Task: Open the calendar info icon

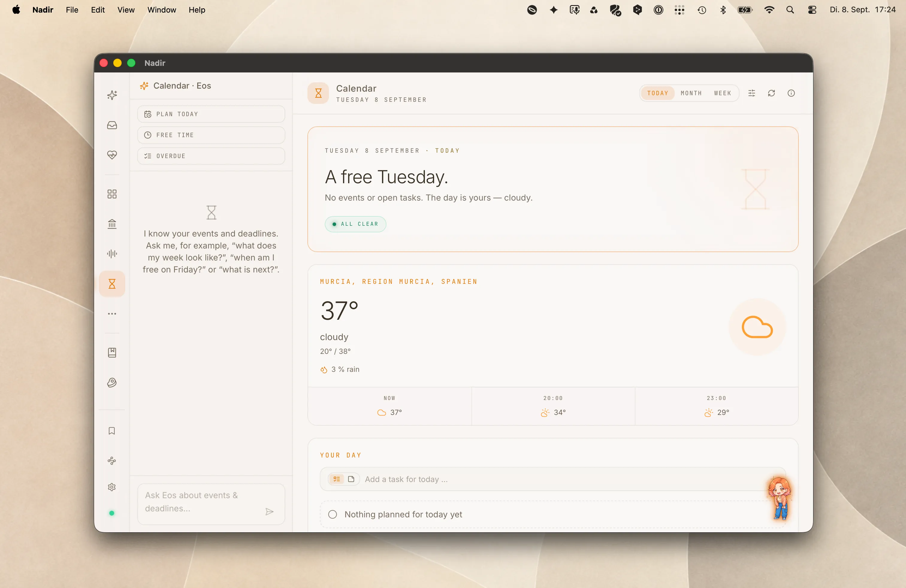Action: [x=792, y=93]
